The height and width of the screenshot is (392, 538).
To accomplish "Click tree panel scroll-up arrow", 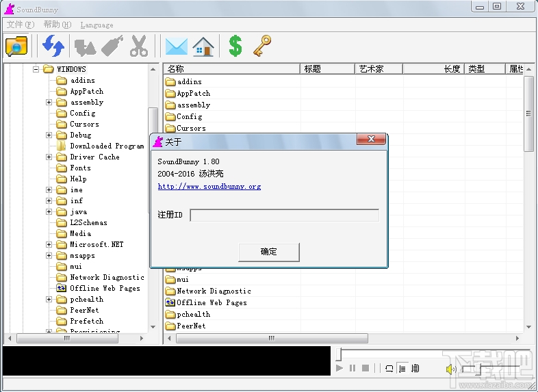I will click(153, 69).
